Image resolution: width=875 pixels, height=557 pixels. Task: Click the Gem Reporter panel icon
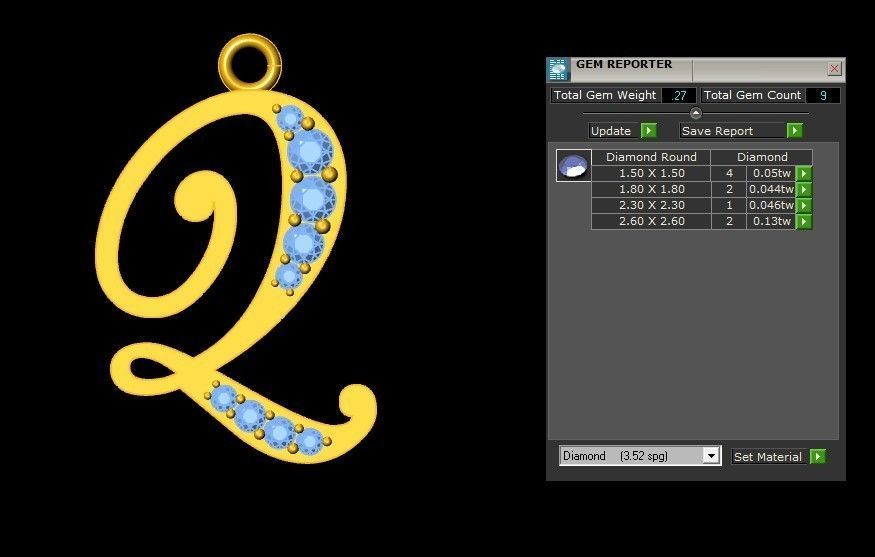pos(558,69)
